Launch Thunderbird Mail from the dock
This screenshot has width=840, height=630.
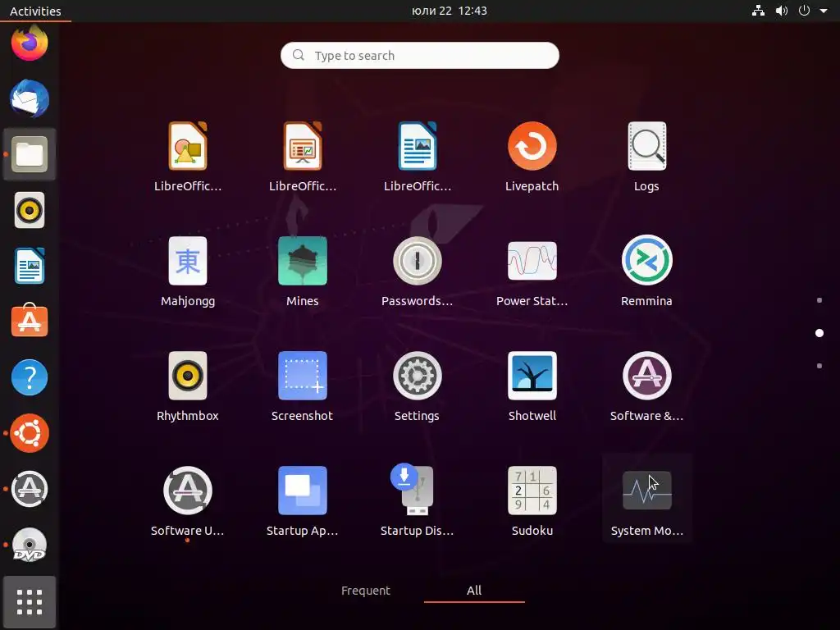pos(30,98)
